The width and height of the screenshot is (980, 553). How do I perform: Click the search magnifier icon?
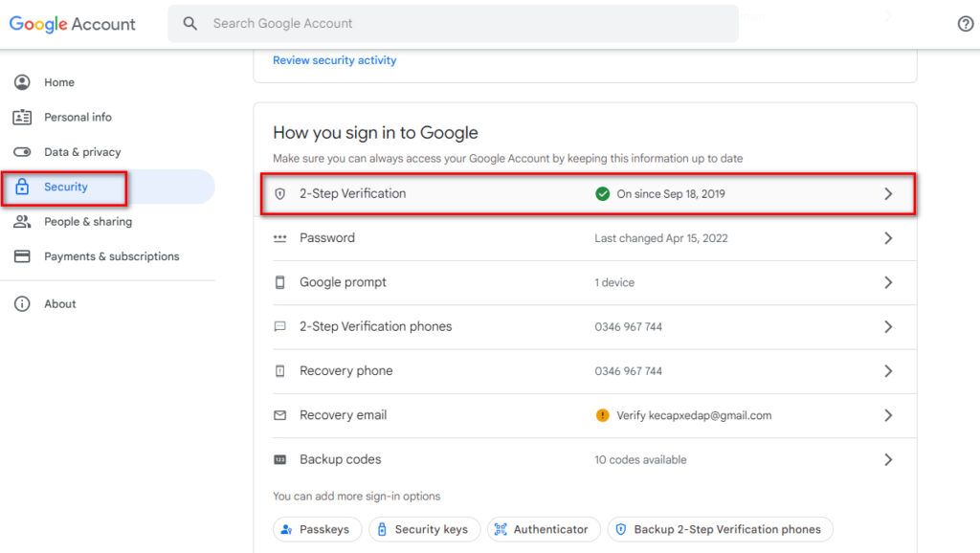pyautogui.click(x=190, y=24)
